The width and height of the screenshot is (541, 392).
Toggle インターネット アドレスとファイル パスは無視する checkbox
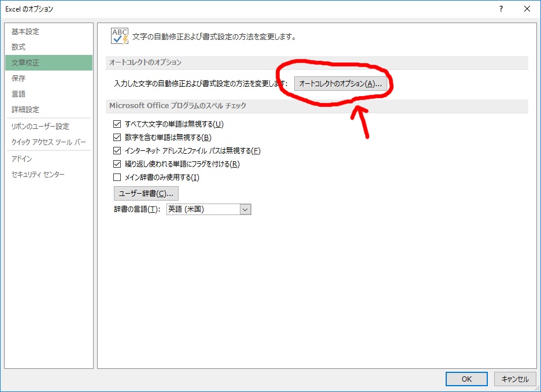117,150
